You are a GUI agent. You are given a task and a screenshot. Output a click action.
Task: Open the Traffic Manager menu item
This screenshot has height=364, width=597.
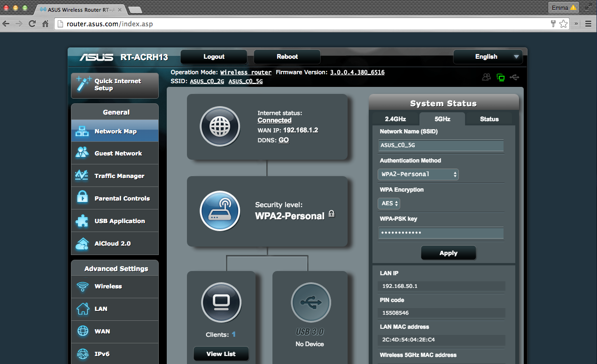115,176
